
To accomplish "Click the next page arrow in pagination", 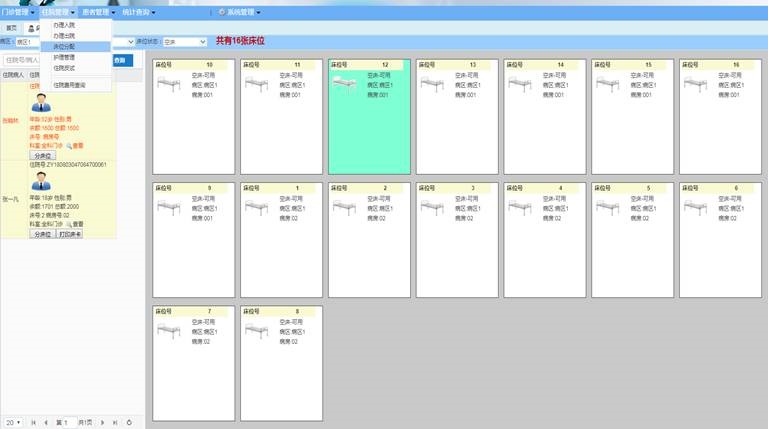I will point(102,422).
